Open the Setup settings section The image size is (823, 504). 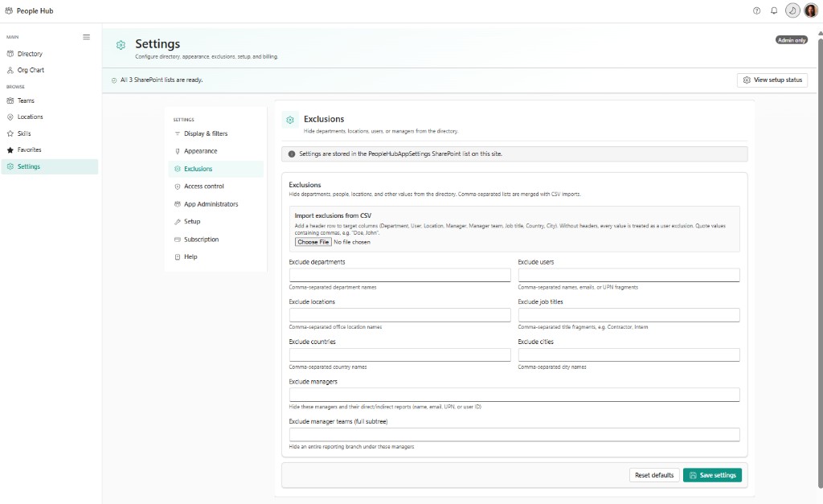point(215,222)
